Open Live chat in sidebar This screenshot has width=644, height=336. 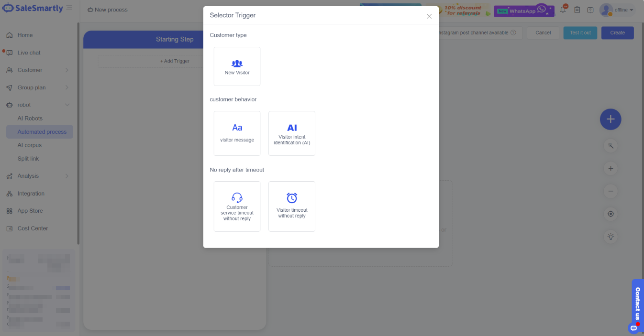coord(29,53)
